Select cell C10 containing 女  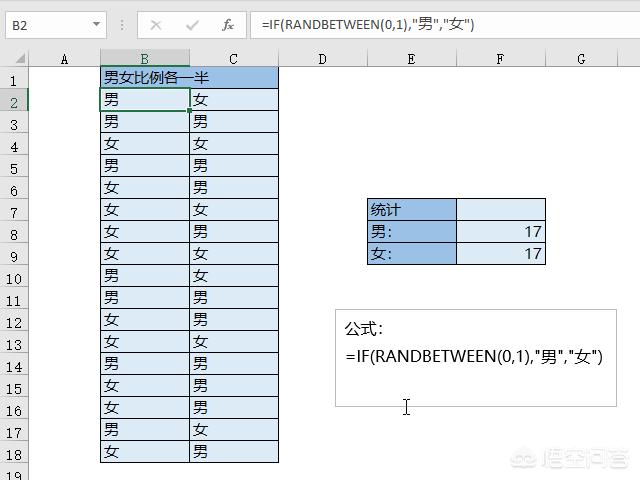[234, 276]
